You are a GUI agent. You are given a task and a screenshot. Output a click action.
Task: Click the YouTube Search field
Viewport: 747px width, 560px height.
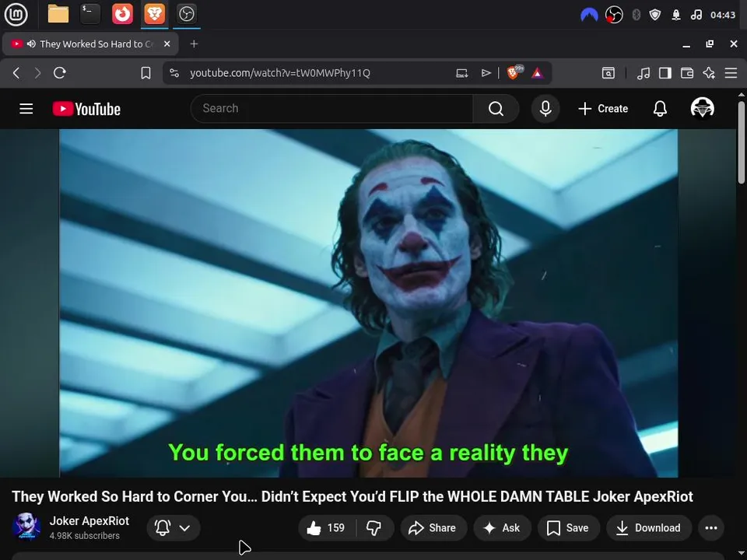pyautogui.click(x=332, y=109)
